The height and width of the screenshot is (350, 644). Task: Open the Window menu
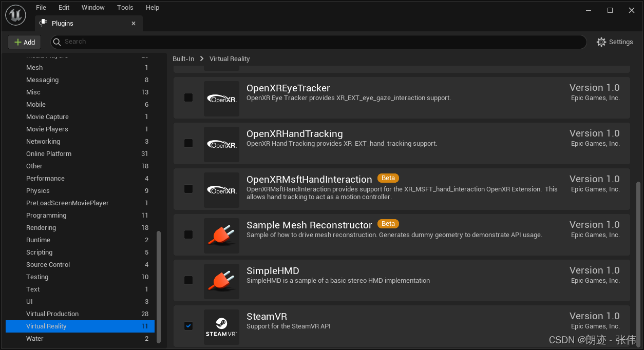pos(93,7)
